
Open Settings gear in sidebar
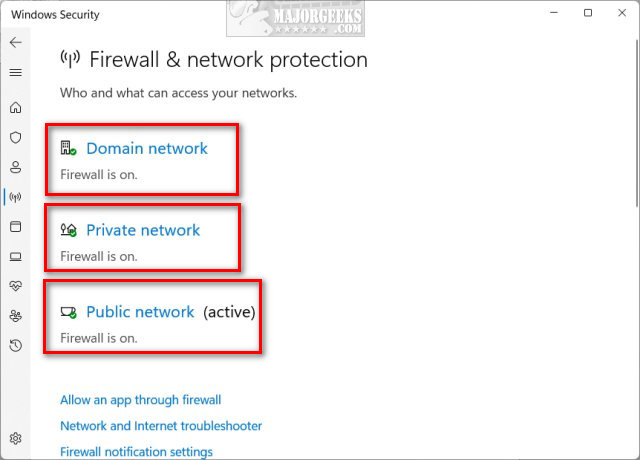(15, 438)
